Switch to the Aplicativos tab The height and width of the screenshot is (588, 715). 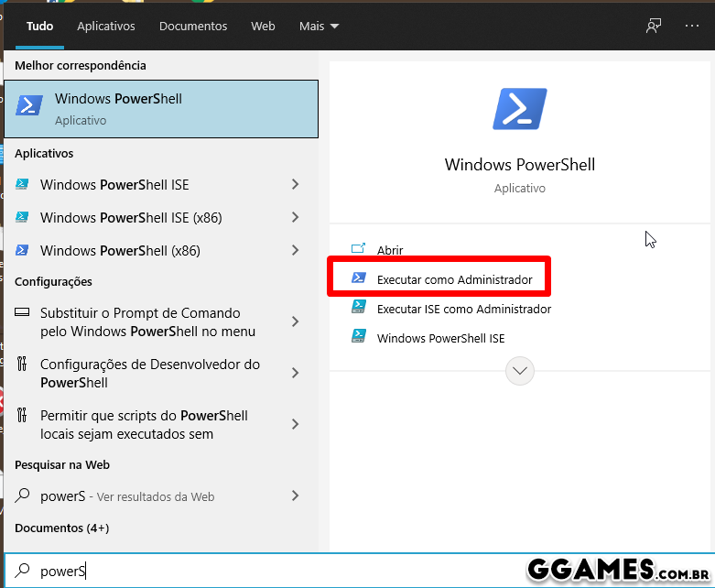point(106,27)
